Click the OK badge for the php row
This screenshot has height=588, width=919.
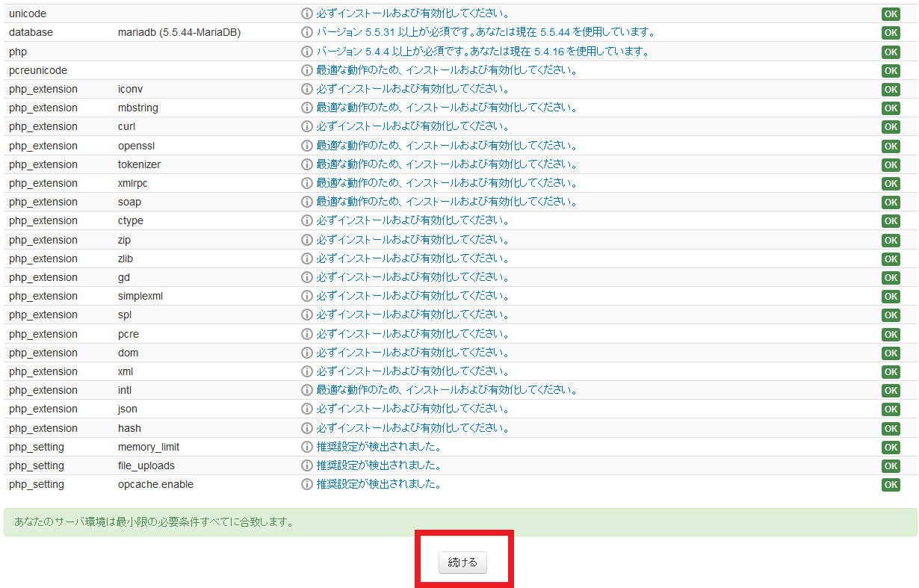(x=891, y=52)
